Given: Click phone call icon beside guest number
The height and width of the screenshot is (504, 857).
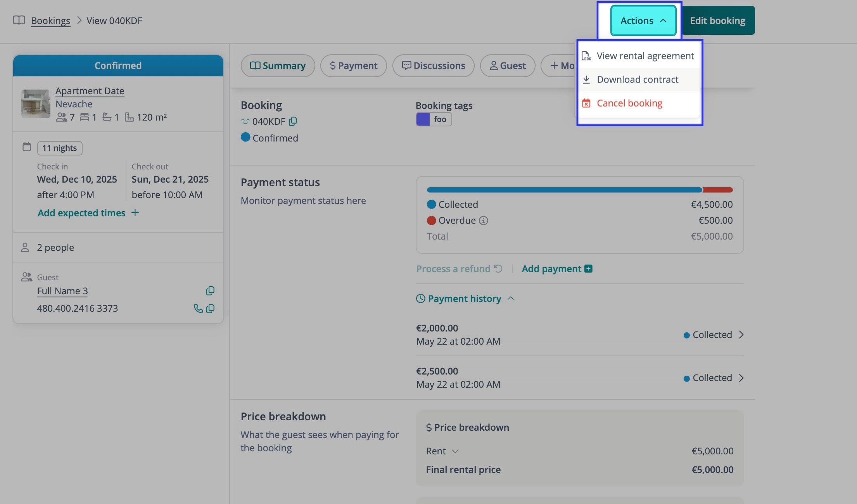Looking at the screenshot, I should tap(198, 309).
